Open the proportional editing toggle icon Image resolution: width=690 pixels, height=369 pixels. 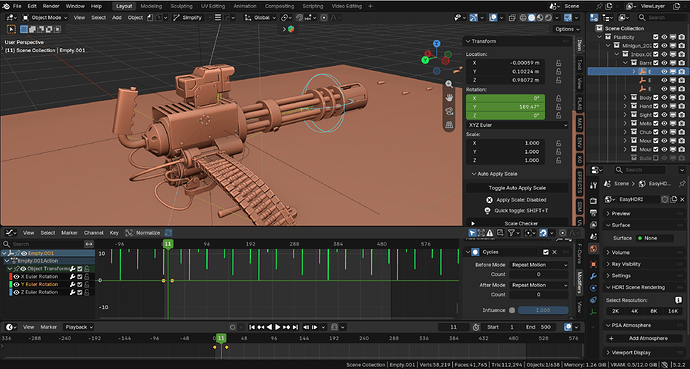coord(324,18)
